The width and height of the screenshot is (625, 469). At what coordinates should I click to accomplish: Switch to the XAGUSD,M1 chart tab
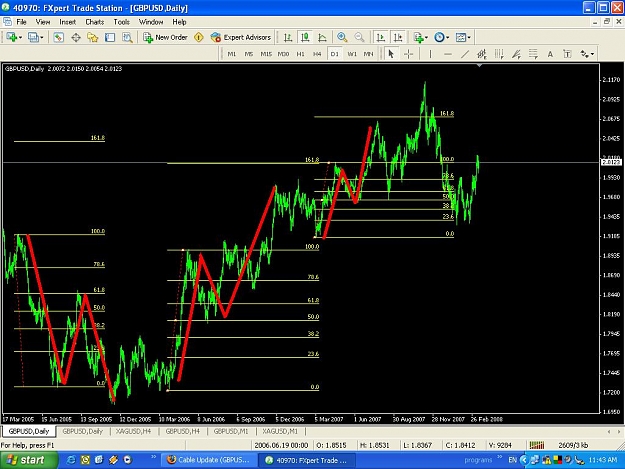point(280,431)
